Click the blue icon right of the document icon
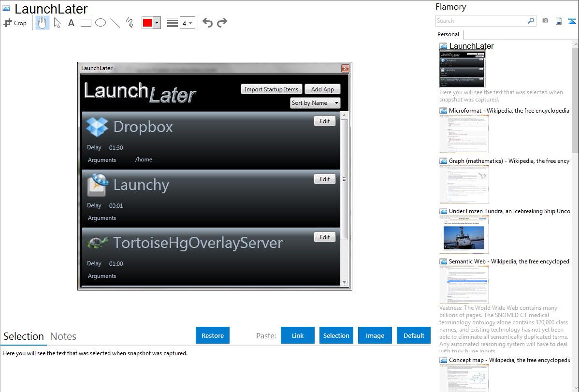The height and width of the screenshot is (392, 579). point(572,21)
